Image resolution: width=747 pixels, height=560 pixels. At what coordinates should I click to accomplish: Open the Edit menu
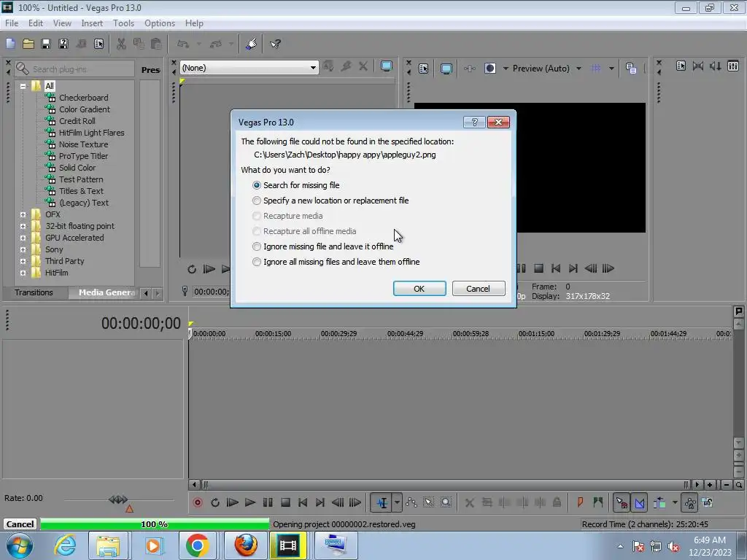click(x=36, y=23)
